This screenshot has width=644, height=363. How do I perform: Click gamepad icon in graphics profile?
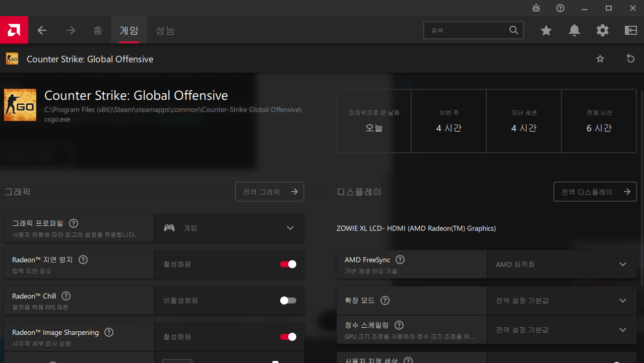pyautogui.click(x=169, y=228)
